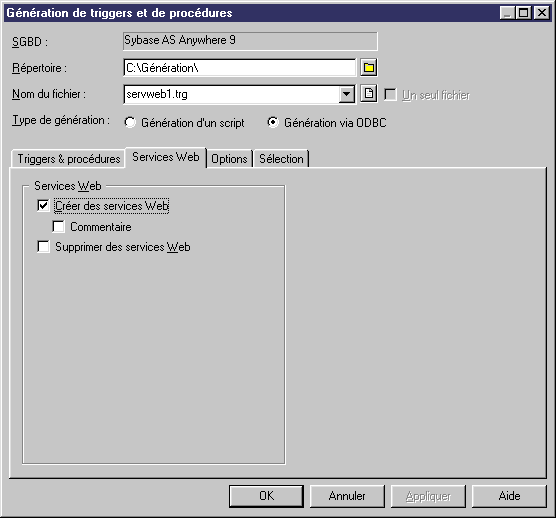Confirm with the OK button
This screenshot has height=518, width=556.
[266, 496]
